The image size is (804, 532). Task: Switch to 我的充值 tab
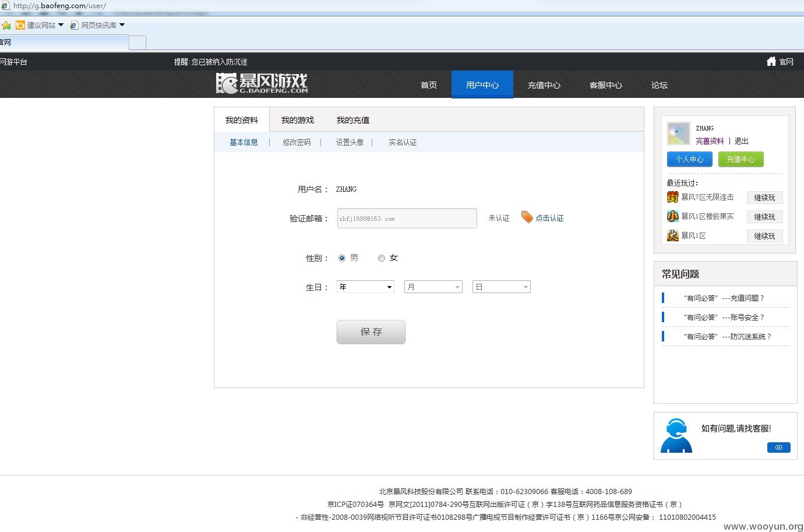coord(353,120)
